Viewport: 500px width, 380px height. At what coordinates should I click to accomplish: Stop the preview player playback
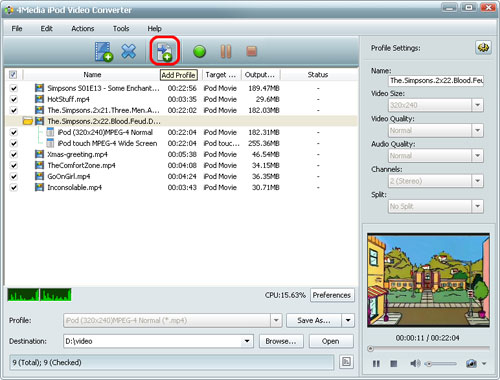tap(394, 363)
